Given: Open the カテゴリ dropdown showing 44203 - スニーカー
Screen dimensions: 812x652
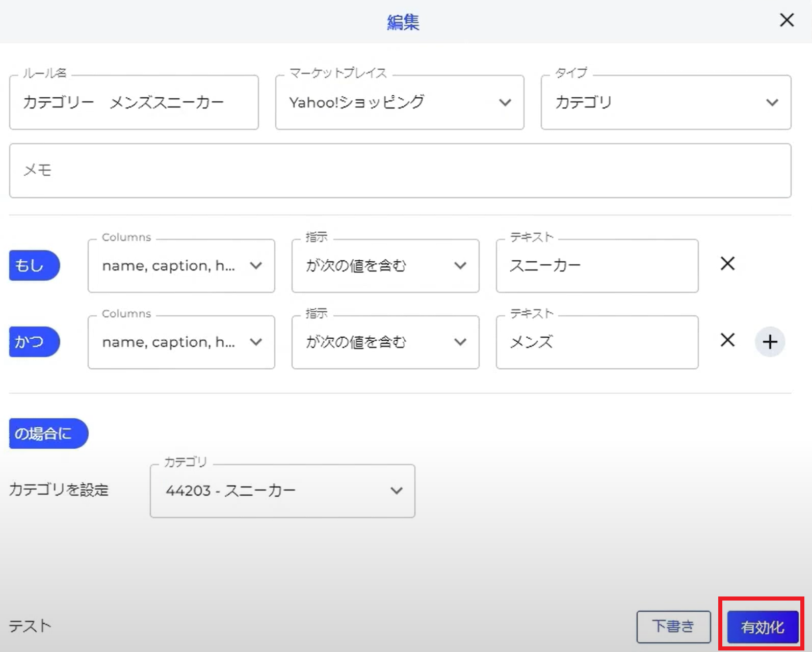Looking at the screenshot, I should (282, 491).
